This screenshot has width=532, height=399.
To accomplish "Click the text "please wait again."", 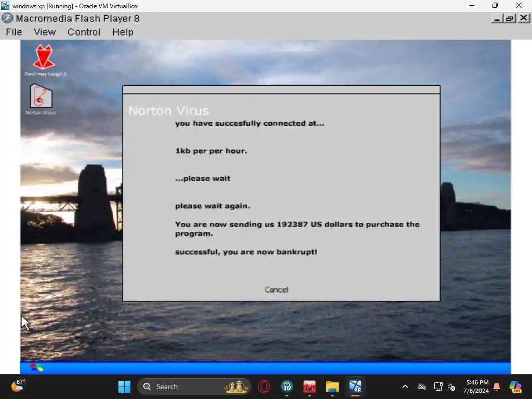I will coord(212,206).
